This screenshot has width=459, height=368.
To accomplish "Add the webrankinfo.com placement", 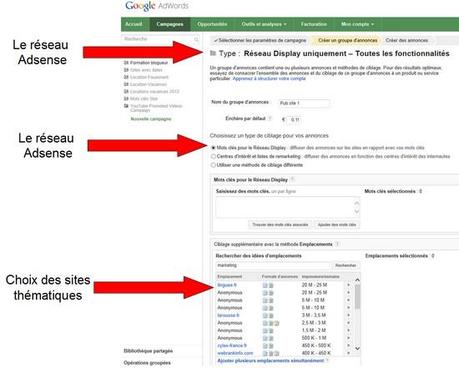I will [349, 353].
